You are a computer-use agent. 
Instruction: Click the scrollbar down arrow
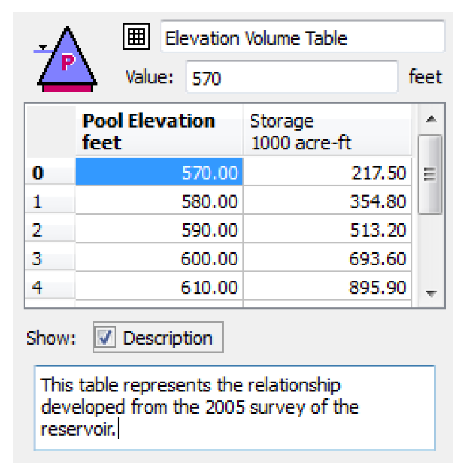429,293
